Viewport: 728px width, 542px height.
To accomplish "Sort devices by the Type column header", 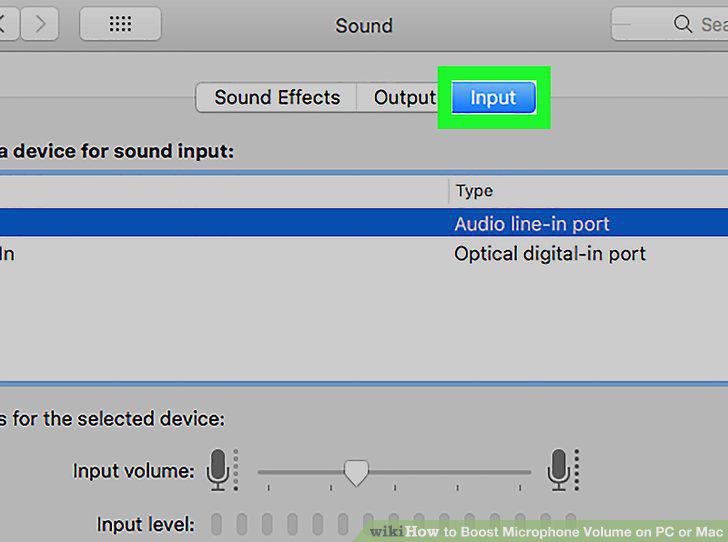I will tap(474, 190).
